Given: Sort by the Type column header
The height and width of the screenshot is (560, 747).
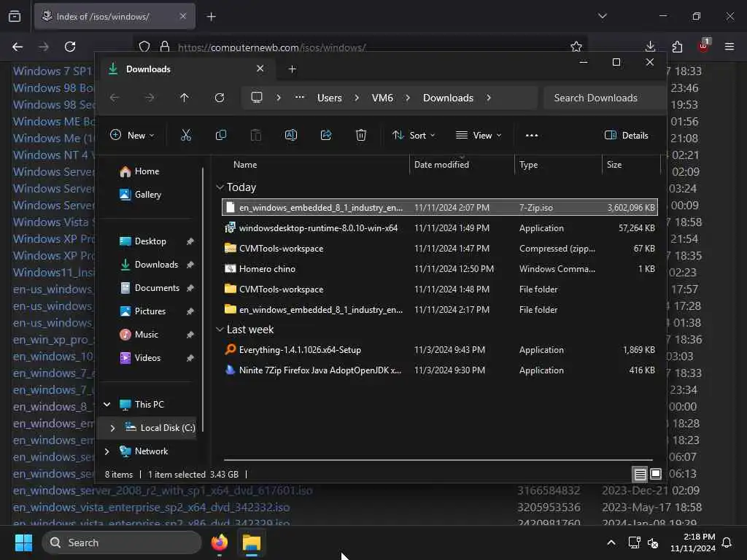Looking at the screenshot, I should click(529, 165).
